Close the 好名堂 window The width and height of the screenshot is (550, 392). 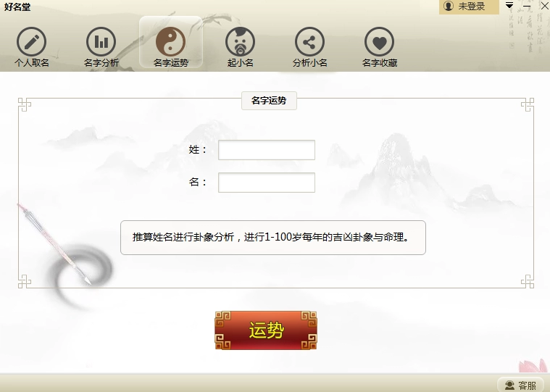tap(544, 6)
